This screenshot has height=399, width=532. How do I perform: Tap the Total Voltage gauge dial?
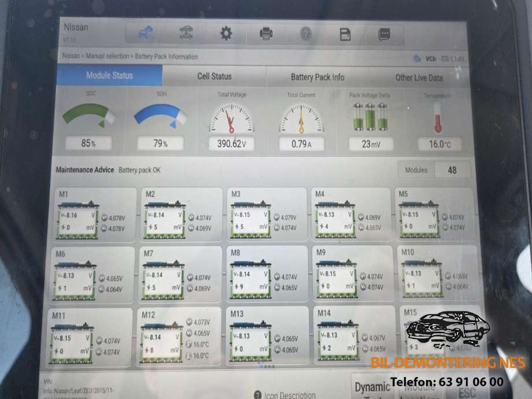232,118
